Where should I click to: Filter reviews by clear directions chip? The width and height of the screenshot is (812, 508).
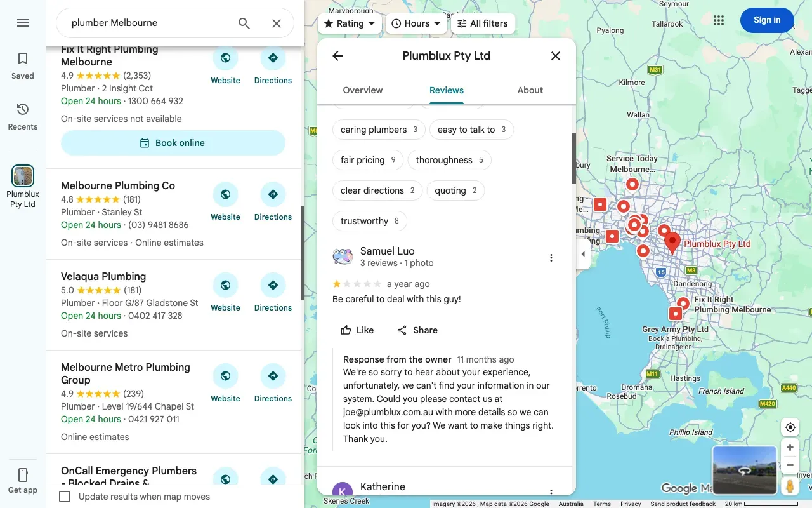pos(377,190)
